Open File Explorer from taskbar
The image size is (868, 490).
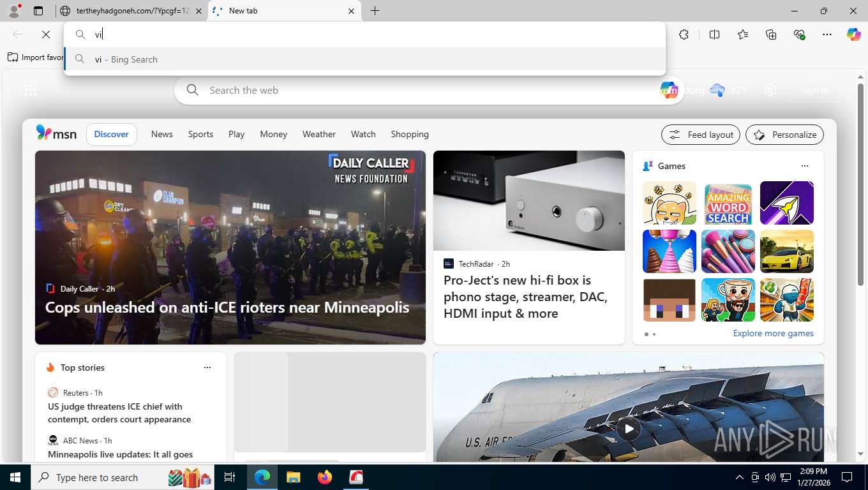tap(293, 477)
